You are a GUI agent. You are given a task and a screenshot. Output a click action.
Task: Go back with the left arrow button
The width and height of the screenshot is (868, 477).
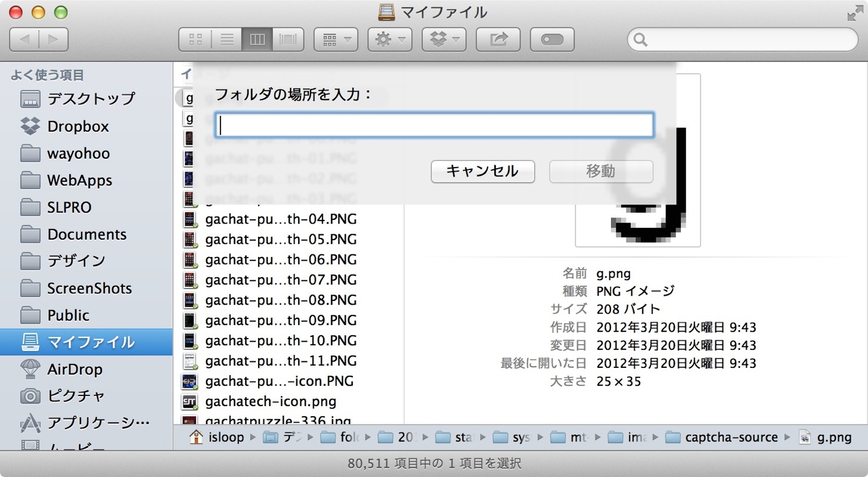click(x=24, y=40)
